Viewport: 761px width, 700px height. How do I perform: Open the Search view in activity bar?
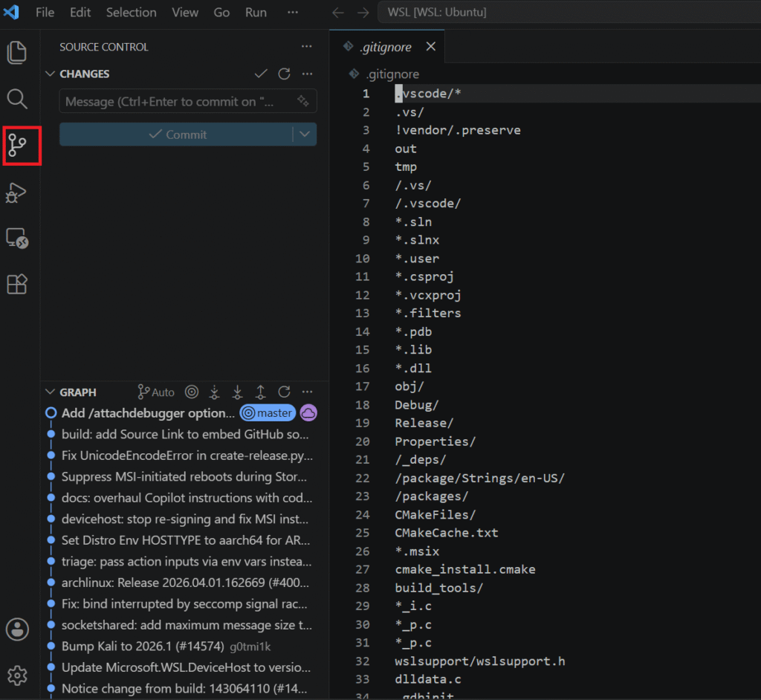tap(17, 99)
